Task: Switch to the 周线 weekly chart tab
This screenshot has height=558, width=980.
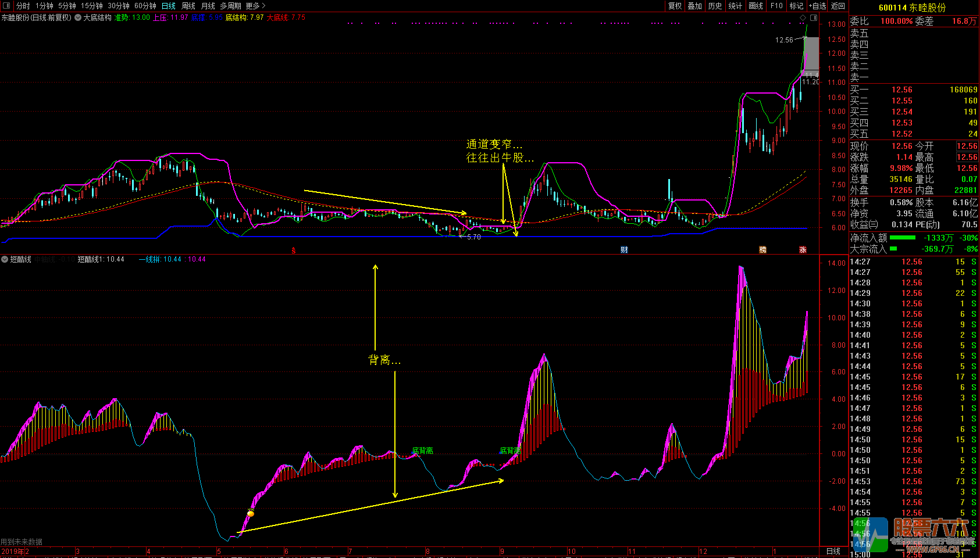Action: 188,6
